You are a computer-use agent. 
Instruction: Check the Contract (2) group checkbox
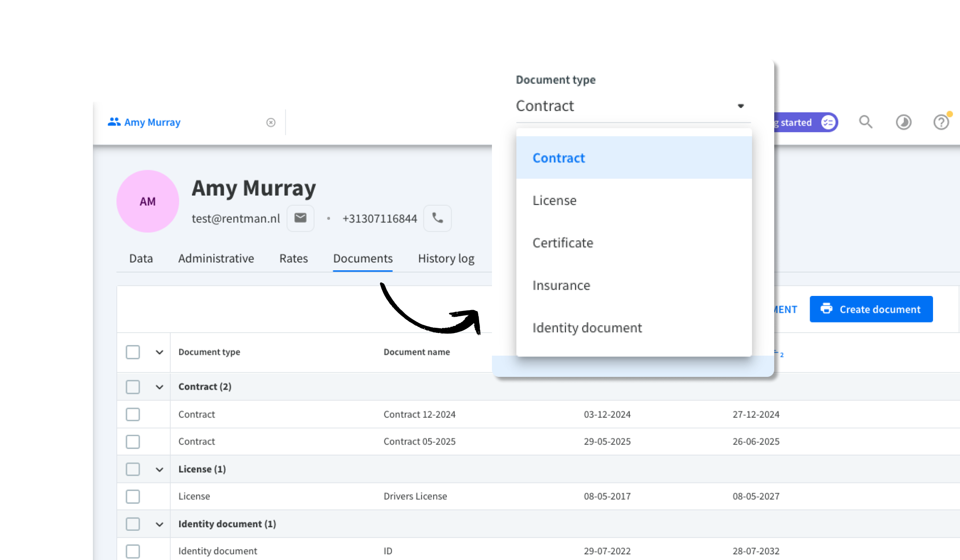(x=133, y=387)
